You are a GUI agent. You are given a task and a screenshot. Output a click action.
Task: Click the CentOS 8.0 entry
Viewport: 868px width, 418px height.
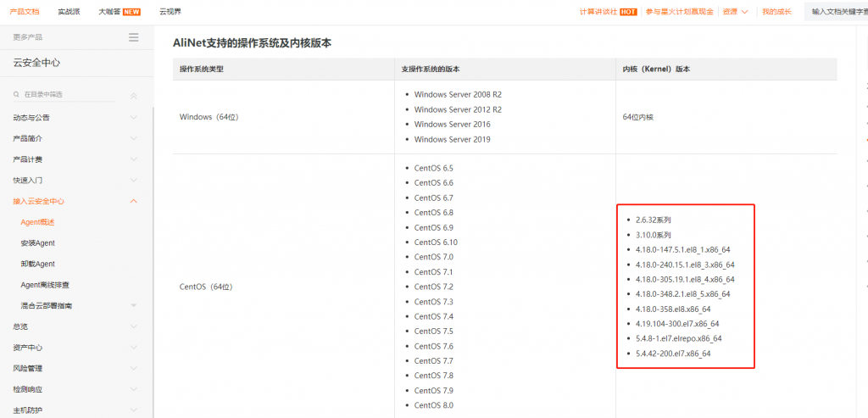tap(433, 405)
